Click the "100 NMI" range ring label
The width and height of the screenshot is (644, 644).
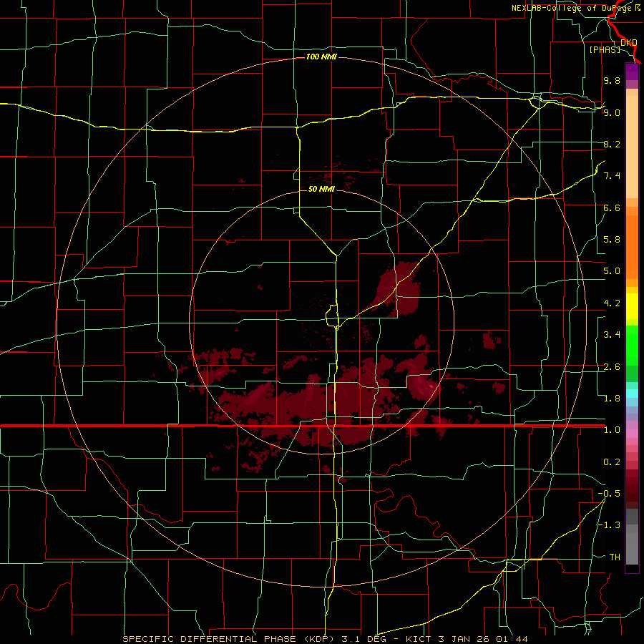(x=321, y=57)
